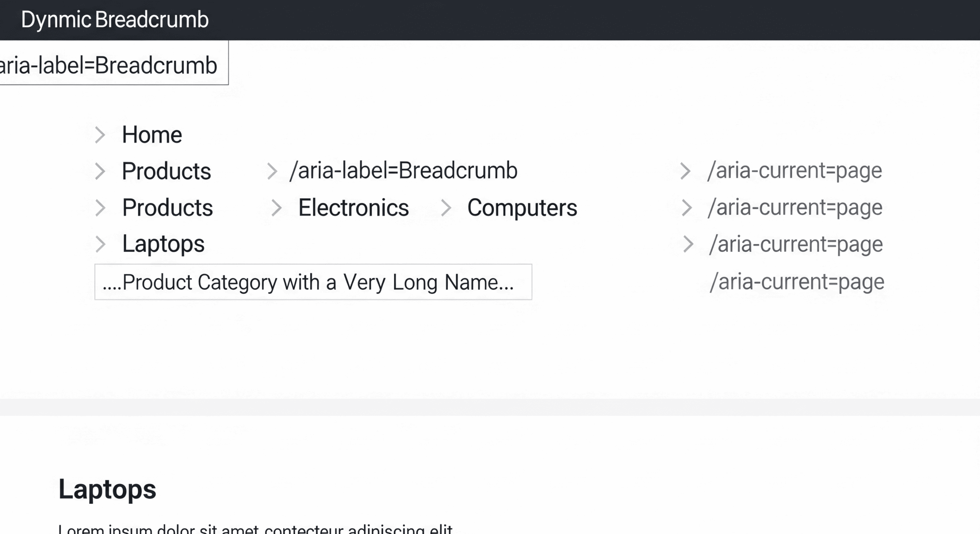Open the Home breadcrumb link
980x534 pixels.
click(152, 135)
